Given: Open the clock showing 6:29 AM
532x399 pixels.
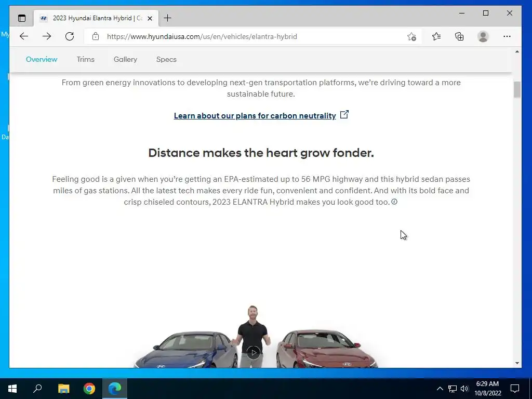Looking at the screenshot, I should coord(487,389).
